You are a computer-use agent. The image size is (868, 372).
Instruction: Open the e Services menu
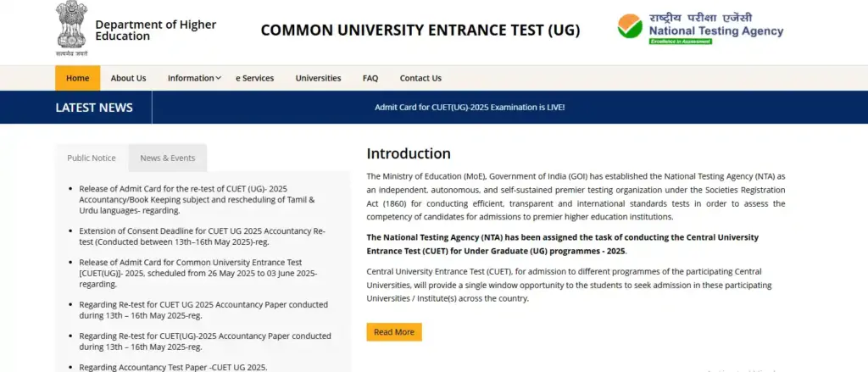254,78
